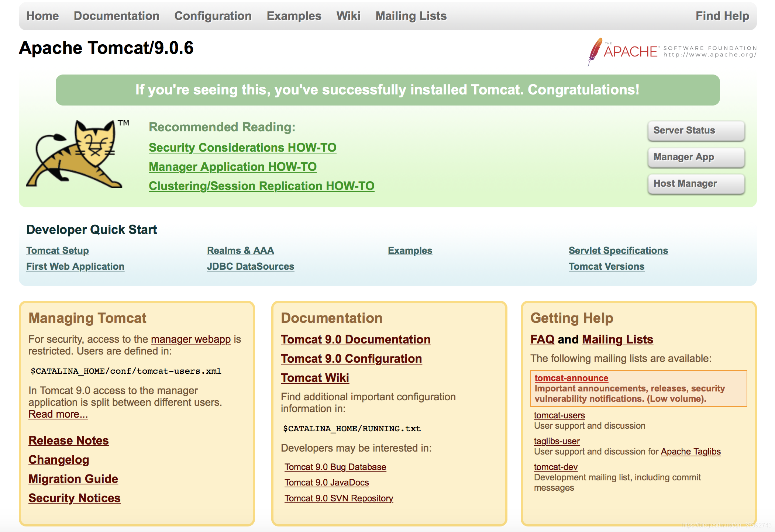Open the Manager App button
The width and height of the screenshot is (775, 532).
click(x=696, y=157)
